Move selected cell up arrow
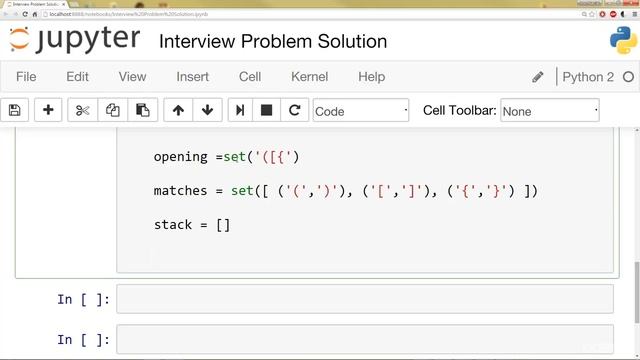Viewport: 640px width, 360px height. coord(178,110)
